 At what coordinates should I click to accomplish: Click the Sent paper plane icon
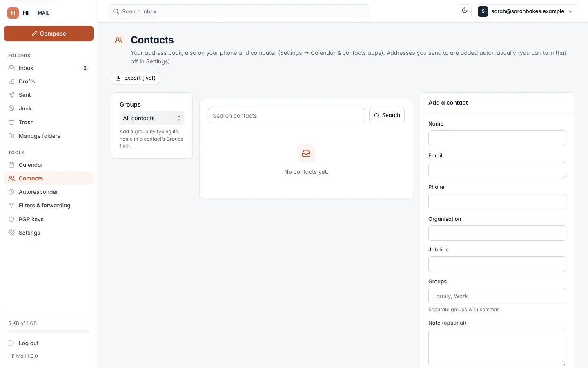[x=11, y=95]
